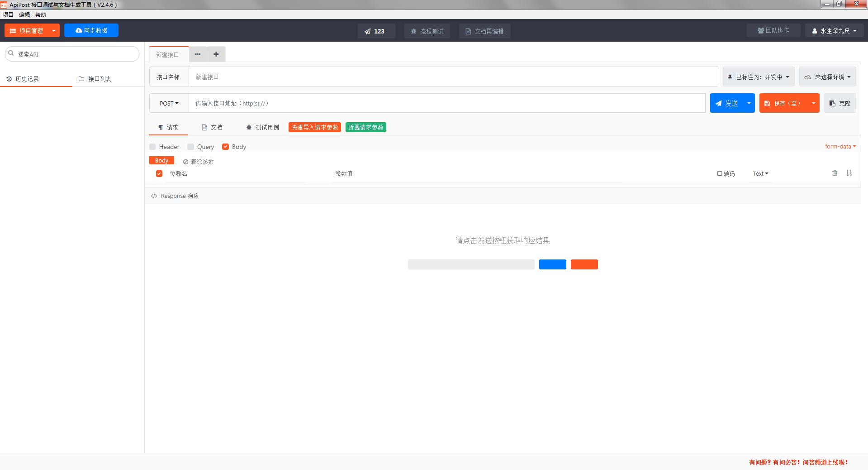The image size is (868, 470).
Task: Open the POST request method dropdown
Action: 169,103
